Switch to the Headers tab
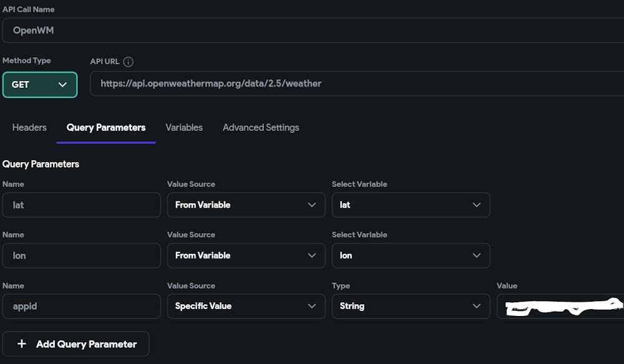 [29, 127]
